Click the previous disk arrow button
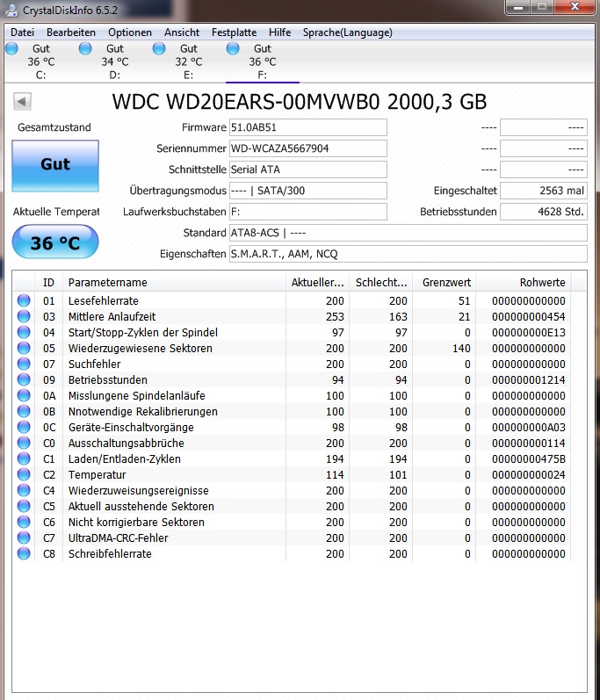 (x=22, y=101)
